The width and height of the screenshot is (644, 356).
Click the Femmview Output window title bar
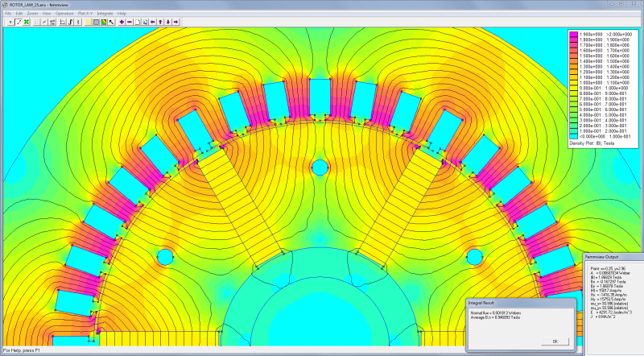coord(613,257)
